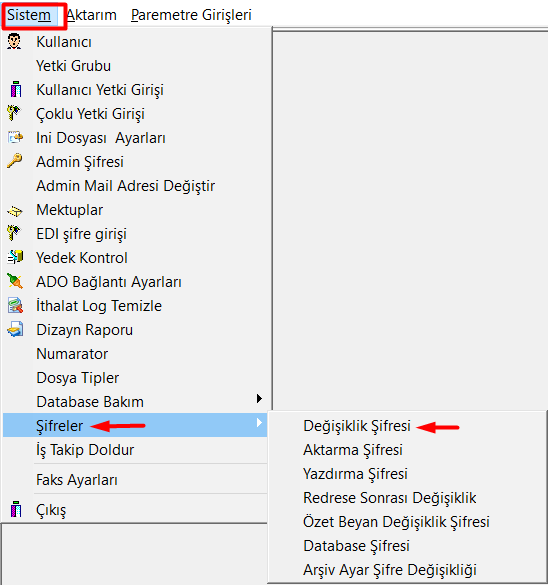Image resolution: width=548 pixels, height=585 pixels.
Task: Select Değişiklik Şifresi from the submenu
Action: 357,426
